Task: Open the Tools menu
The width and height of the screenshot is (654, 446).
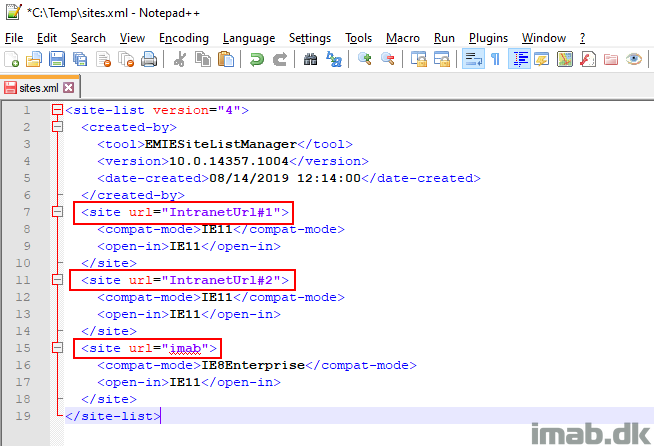Action: (358, 38)
